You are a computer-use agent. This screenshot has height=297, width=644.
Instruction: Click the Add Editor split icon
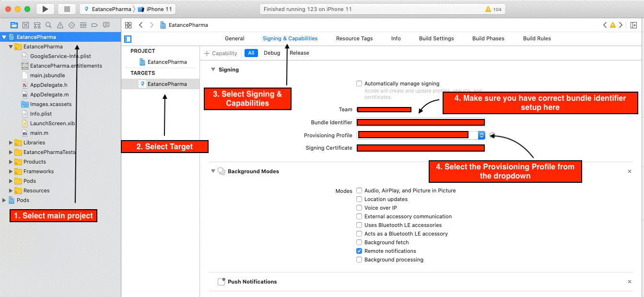click(x=634, y=25)
